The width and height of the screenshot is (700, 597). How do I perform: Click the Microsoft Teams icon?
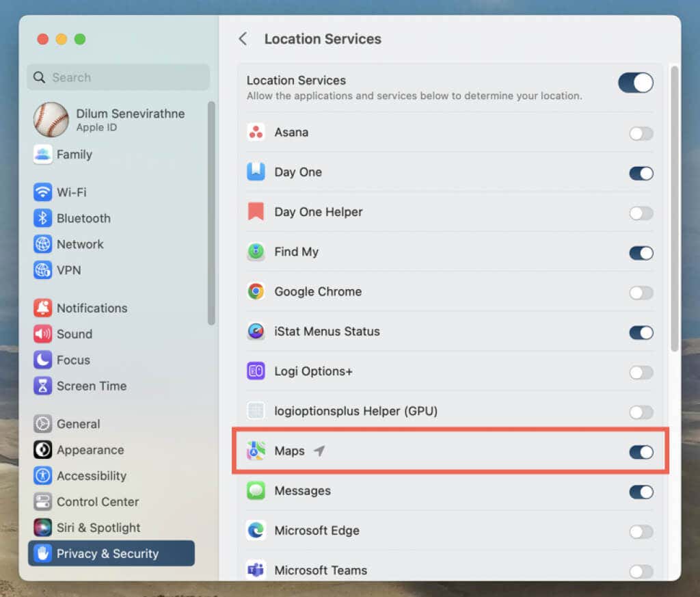click(256, 570)
